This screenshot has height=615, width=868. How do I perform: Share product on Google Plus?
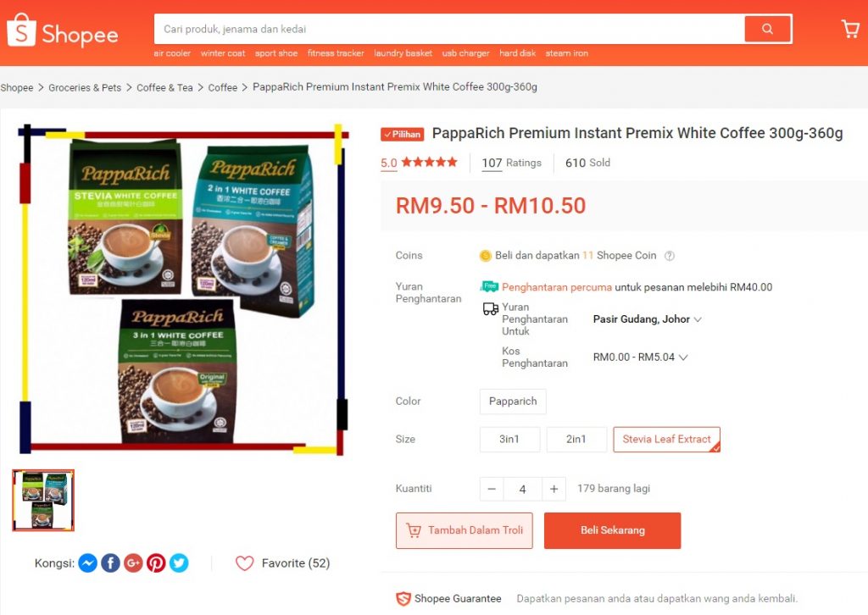tap(133, 563)
